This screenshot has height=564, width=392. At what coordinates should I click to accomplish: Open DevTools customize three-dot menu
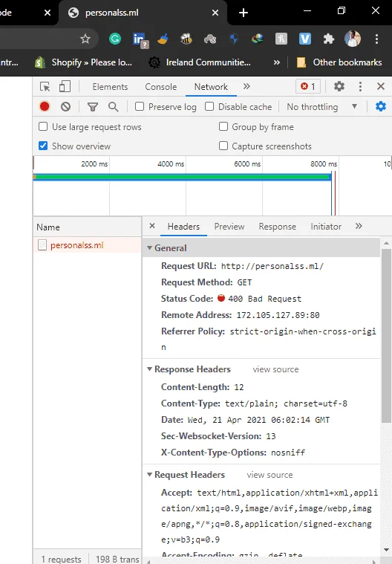click(x=360, y=86)
